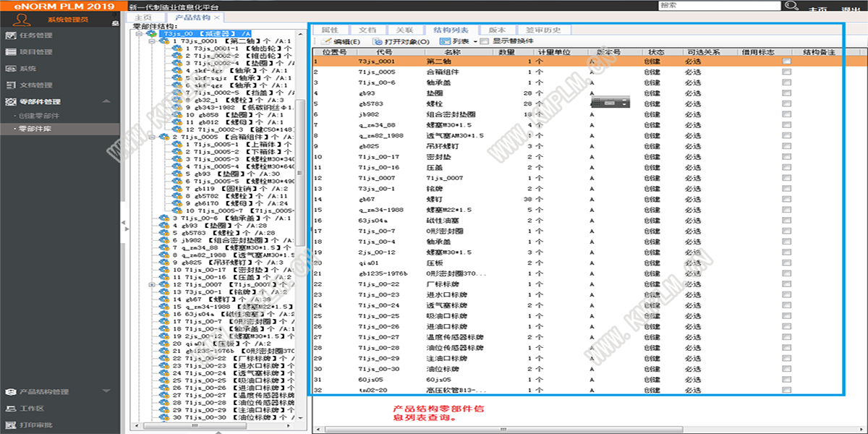The height and width of the screenshot is (434, 868).
Task: Switch to the 文档 tab
Action: (x=367, y=30)
